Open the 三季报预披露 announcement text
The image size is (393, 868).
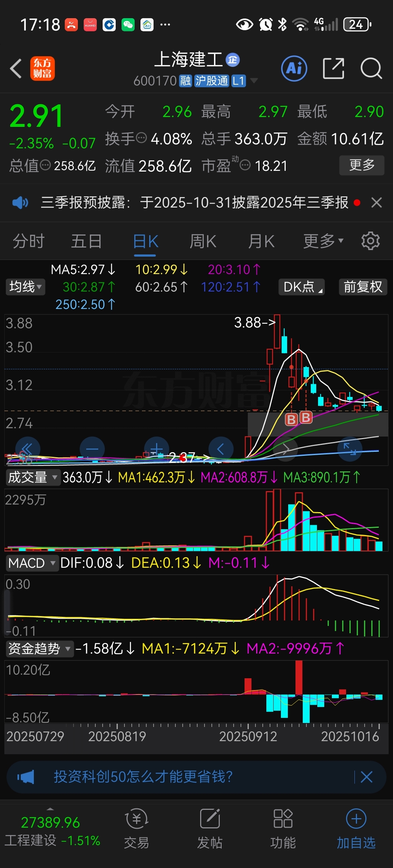point(195,202)
